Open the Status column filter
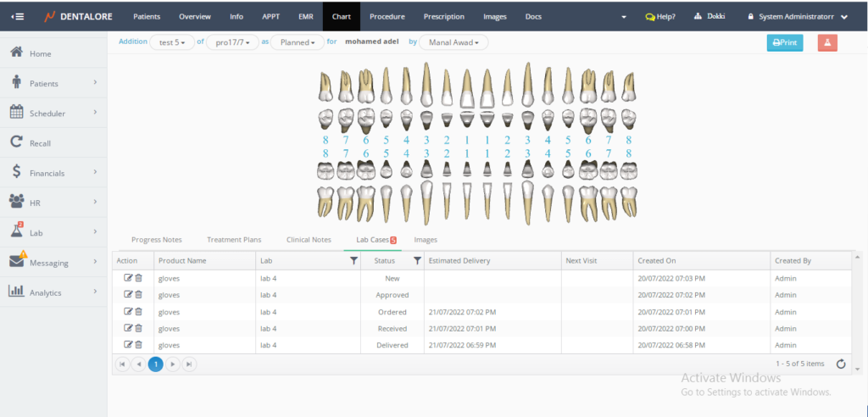 [417, 261]
